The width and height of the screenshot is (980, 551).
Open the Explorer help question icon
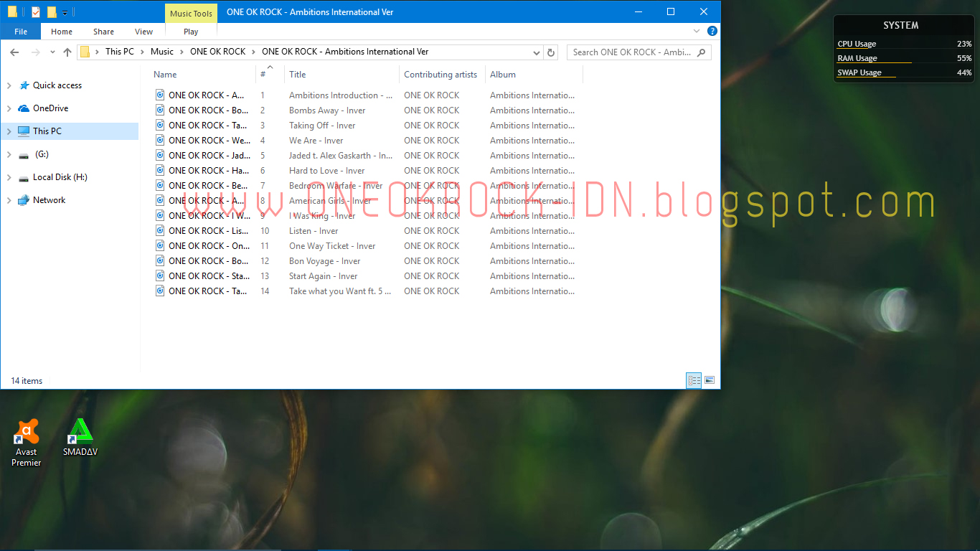click(x=712, y=32)
